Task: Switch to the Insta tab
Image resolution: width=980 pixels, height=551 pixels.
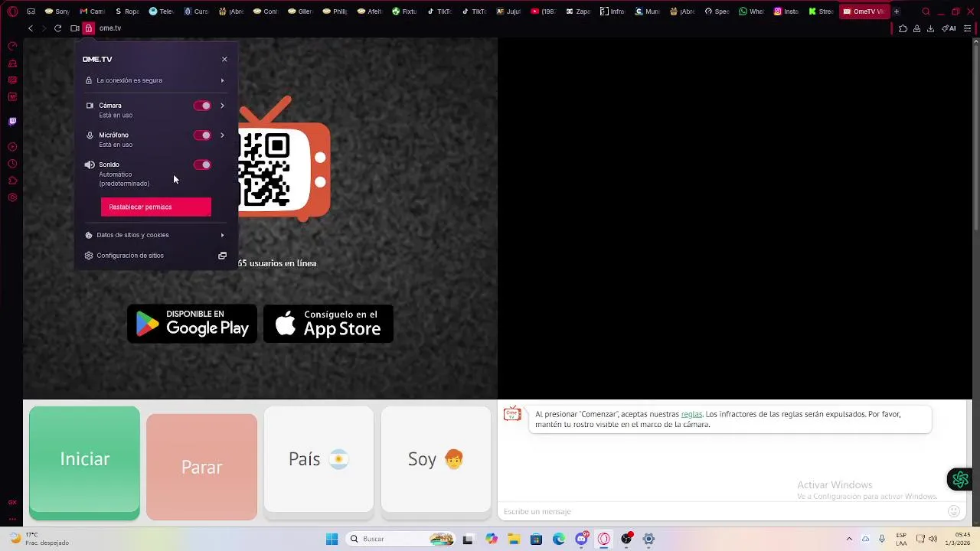Action: pos(786,11)
